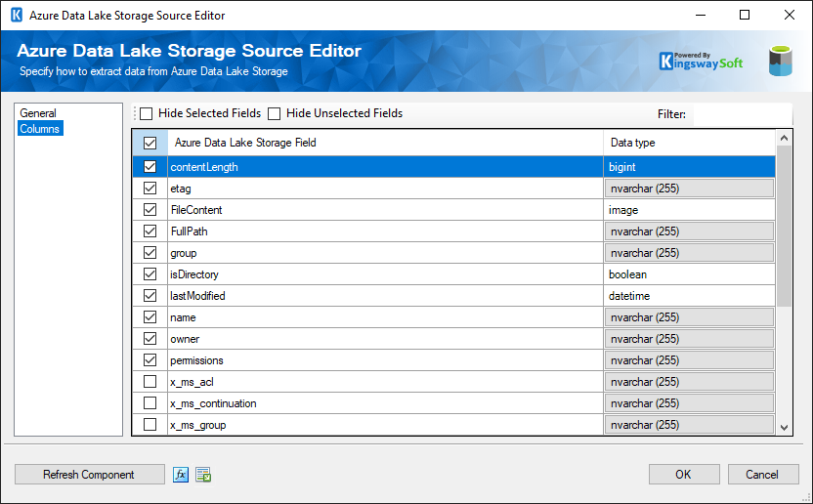
Task: Click the KingswaySoft logo
Action: (x=701, y=62)
